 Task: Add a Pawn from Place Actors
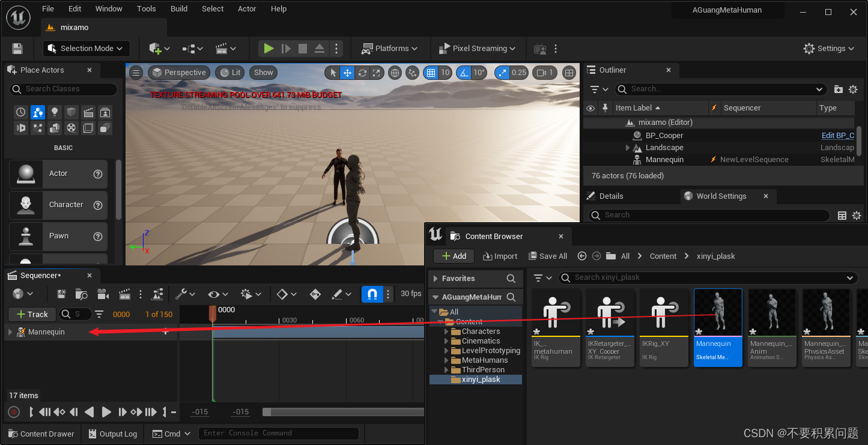[58, 236]
